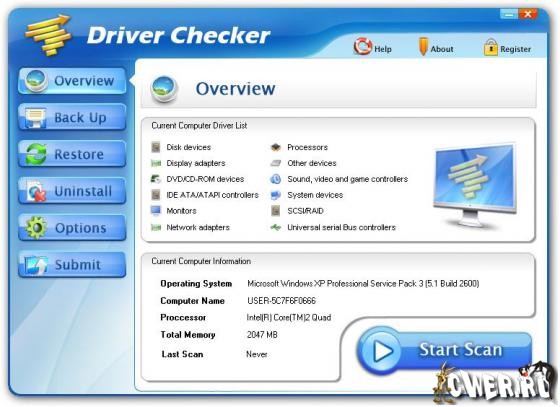The width and height of the screenshot is (560, 407).
Task: Click the Monitors icon
Action: tap(156, 211)
